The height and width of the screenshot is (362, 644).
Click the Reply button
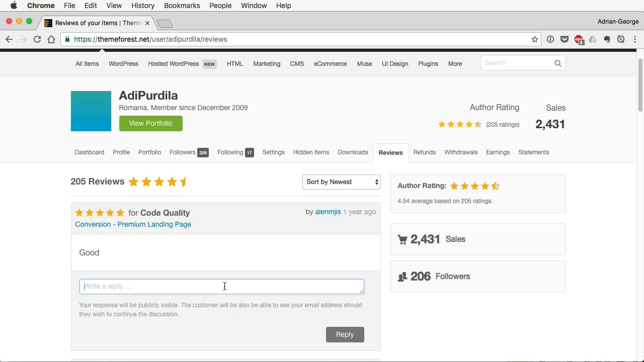coord(345,335)
